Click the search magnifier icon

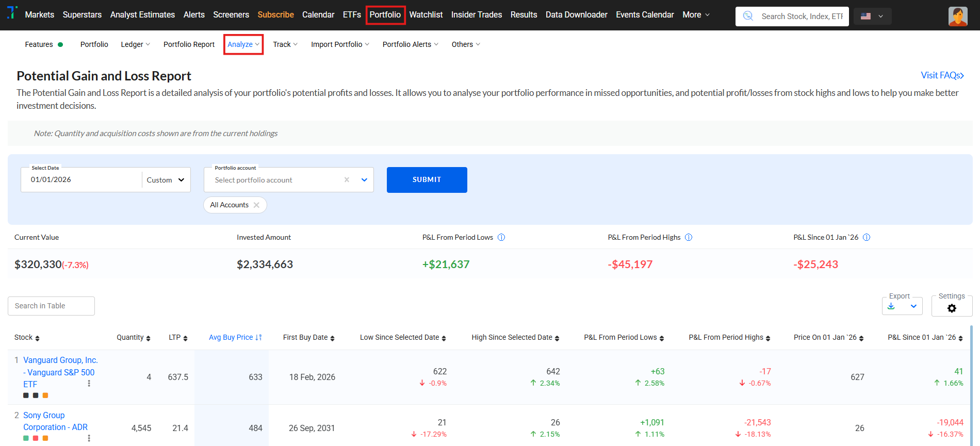tap(748, 16)
